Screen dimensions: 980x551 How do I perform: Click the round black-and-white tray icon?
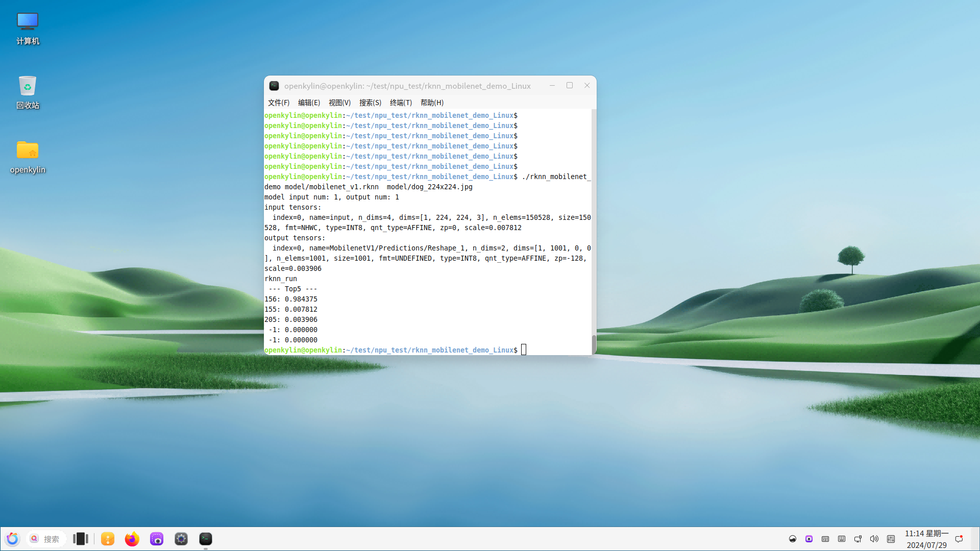pos(793,539)
